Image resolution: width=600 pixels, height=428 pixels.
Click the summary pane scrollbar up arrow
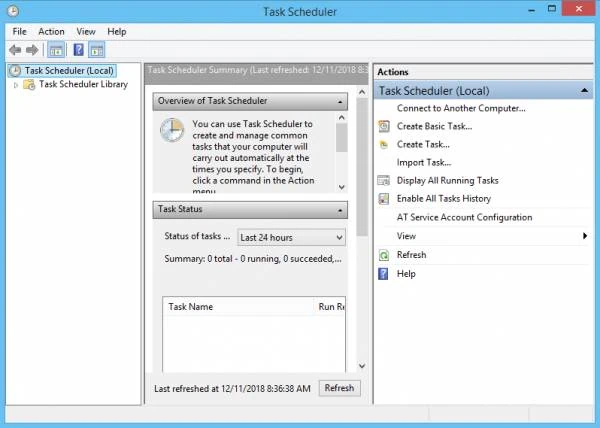coord(362,92)
